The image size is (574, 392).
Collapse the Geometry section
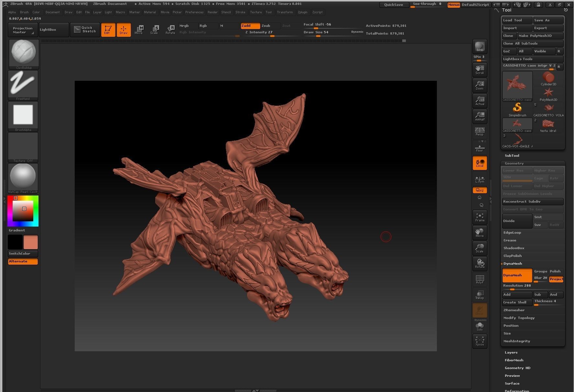pos(514,163)
